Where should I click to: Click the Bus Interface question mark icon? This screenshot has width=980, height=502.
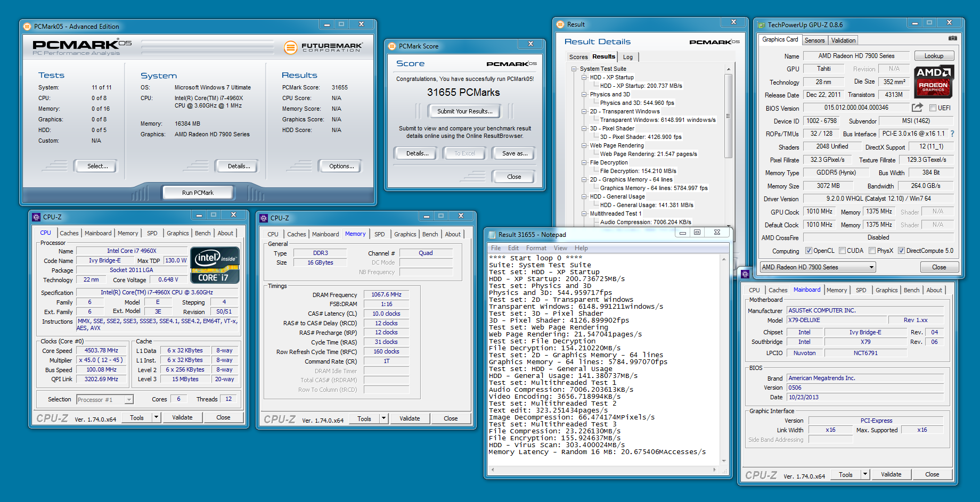coord(952,134)
